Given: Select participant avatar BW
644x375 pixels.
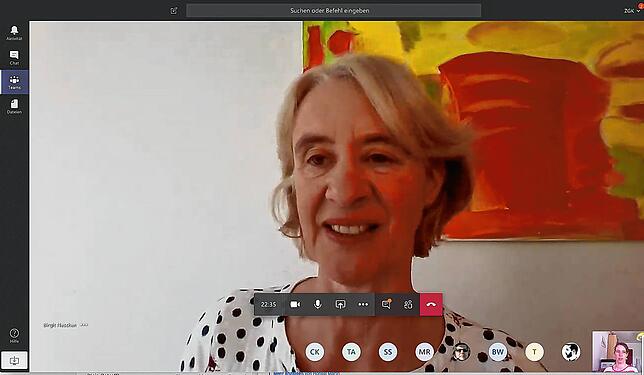Looking at the screenshot, I should 497,352.
